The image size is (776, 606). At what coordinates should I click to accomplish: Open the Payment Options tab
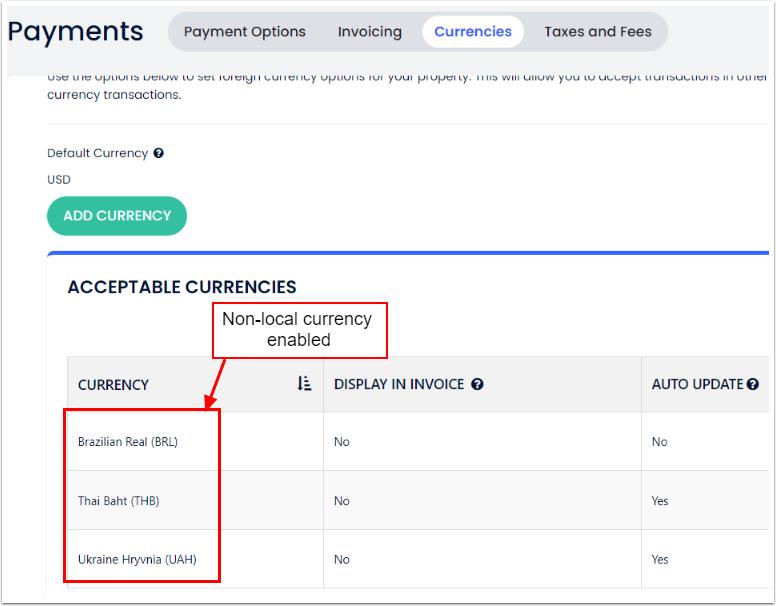(245, 32)
